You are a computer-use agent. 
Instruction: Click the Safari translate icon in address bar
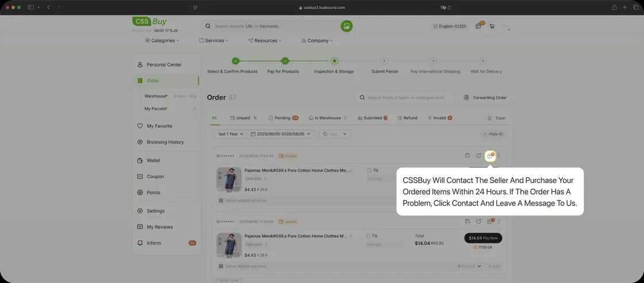pyautogui.click(x=443, y=7)
